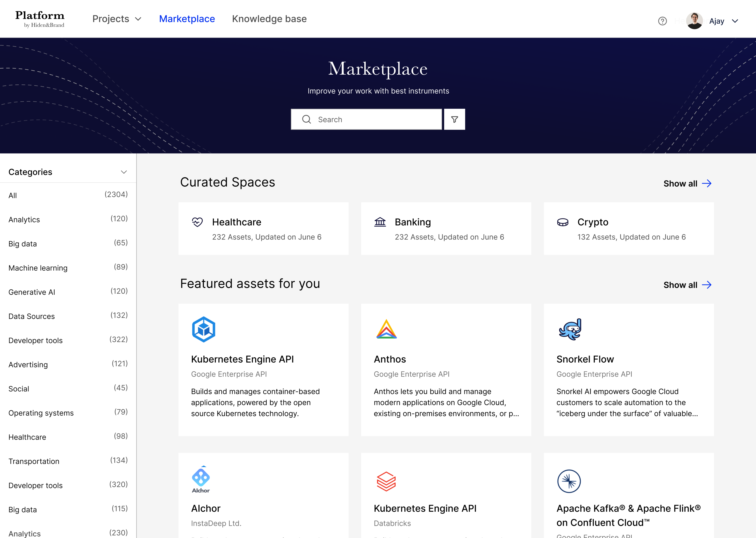The height and width of the screenshot is (538, 756).
Task: Open Apache Kafka & Apache Flink asset title
Action: [629, 515]
